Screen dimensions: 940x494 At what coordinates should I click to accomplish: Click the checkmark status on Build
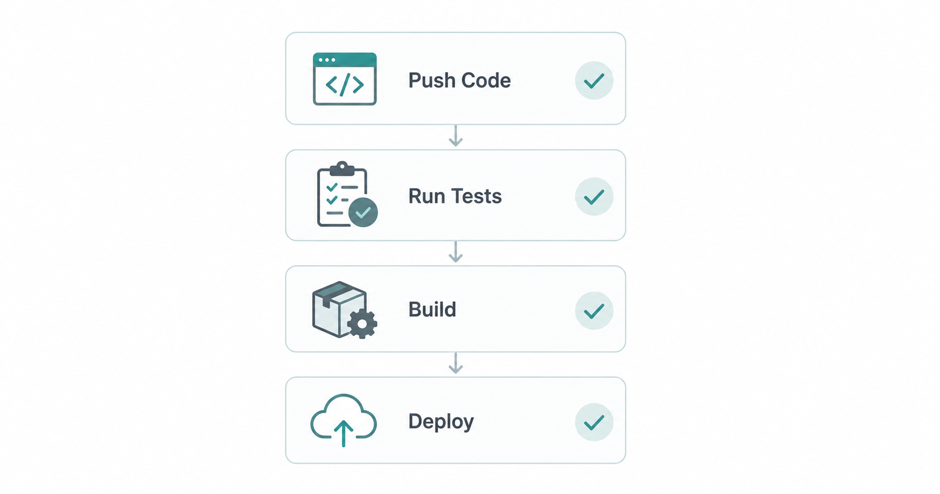[594, 311]
